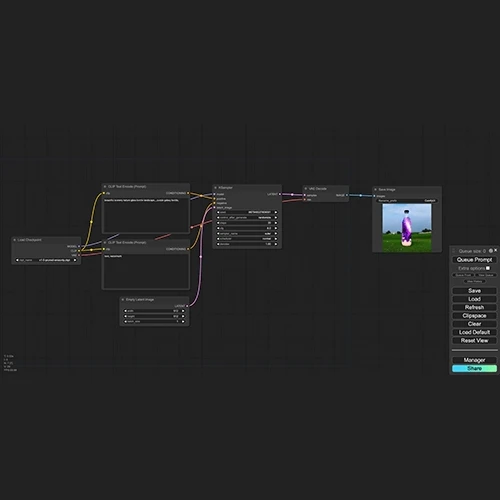Collapse the KSampler node via title dot
Screen dimensions: 500x500
pyautogui.click(x=215, y=188)
